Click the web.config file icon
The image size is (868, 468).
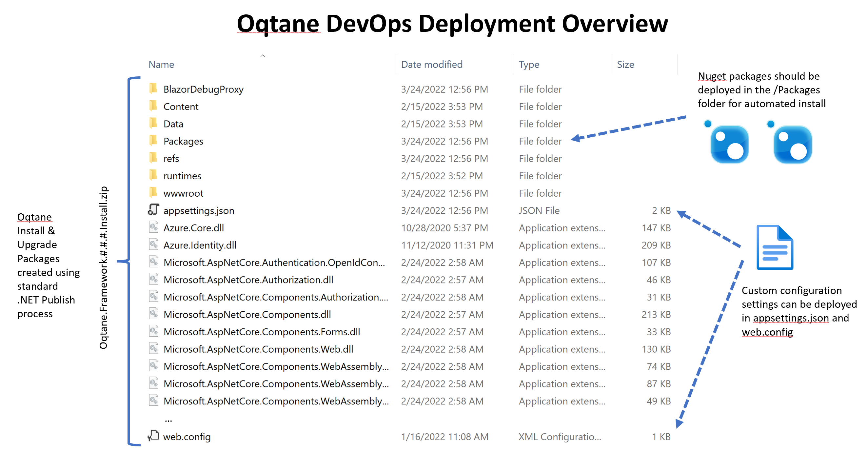(153, 436)
